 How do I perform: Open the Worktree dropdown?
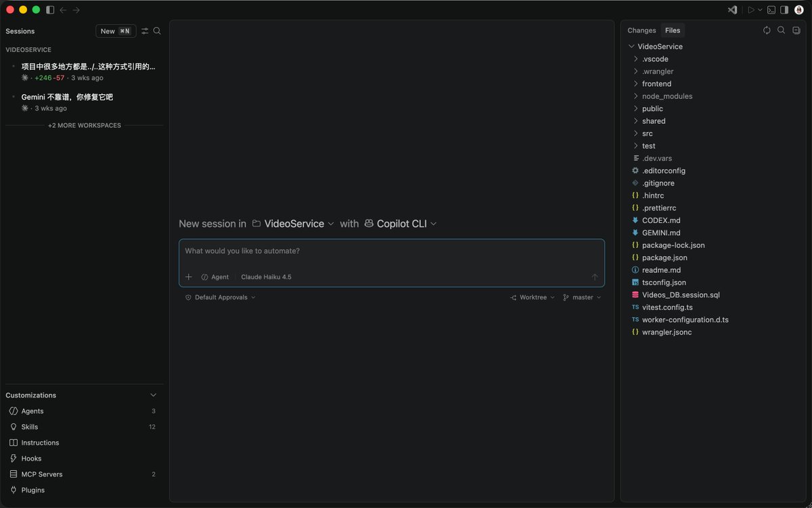click(x=533, y=297)
